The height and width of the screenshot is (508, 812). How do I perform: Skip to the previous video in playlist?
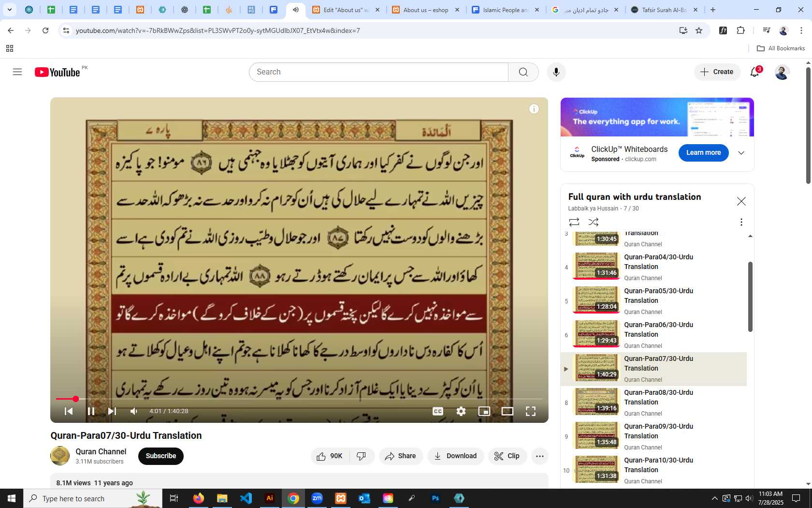coord(69,411)
